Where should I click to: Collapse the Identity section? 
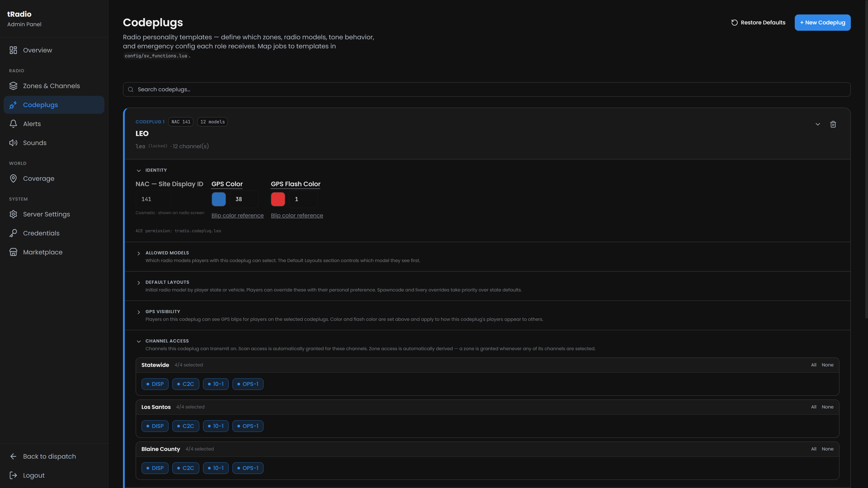coord(139,170)
